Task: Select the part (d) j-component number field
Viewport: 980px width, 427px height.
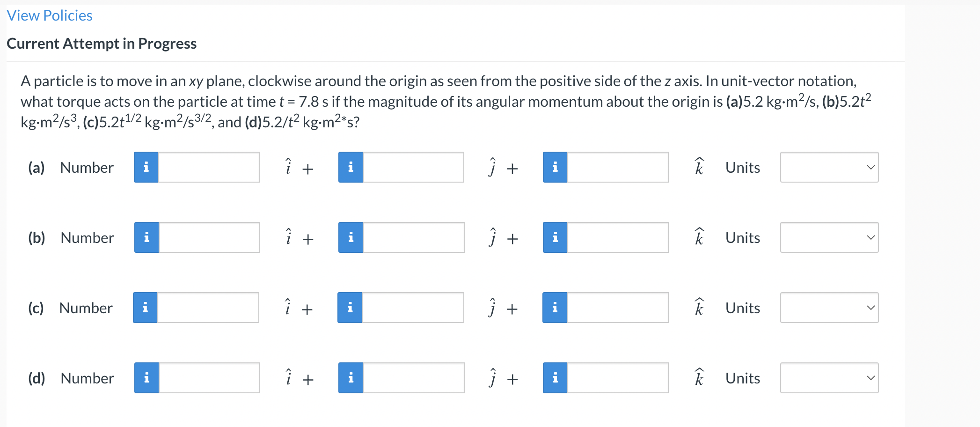Action: pyautogui.click(x=414, y=378)
